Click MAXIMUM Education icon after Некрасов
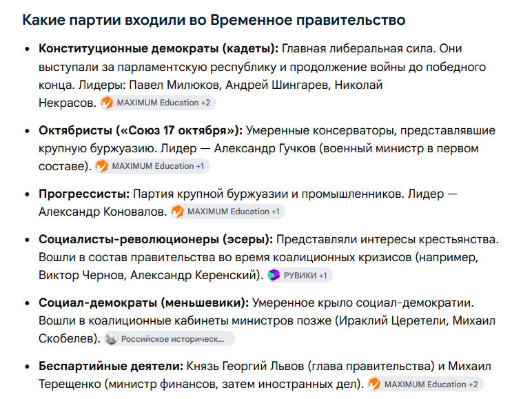Viewport: 532px width, 399px height. tap(108, 103)
